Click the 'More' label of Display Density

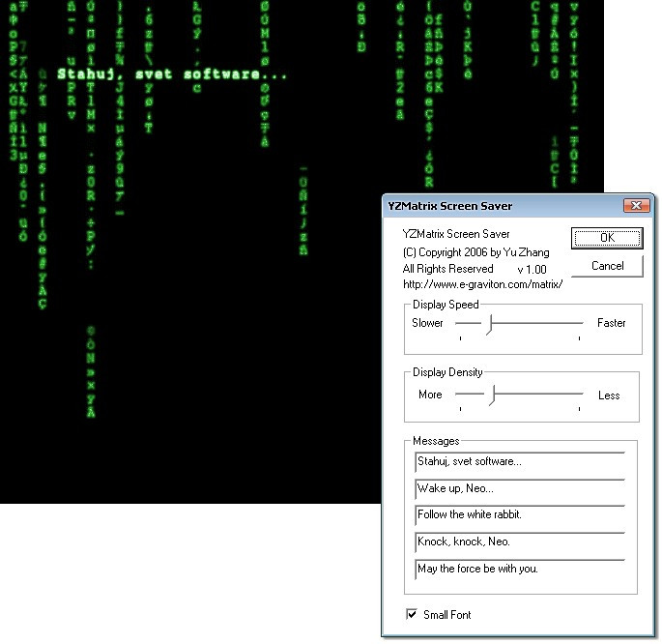tap(430, 395)
